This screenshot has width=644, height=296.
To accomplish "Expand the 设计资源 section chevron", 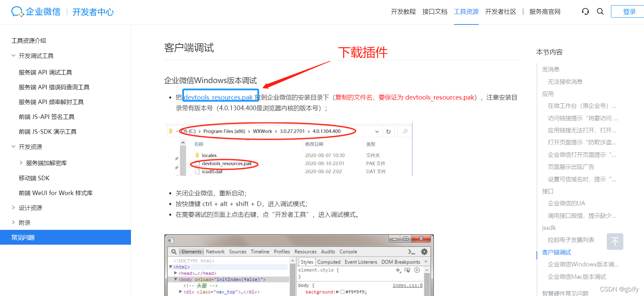I will click(13, 207).
